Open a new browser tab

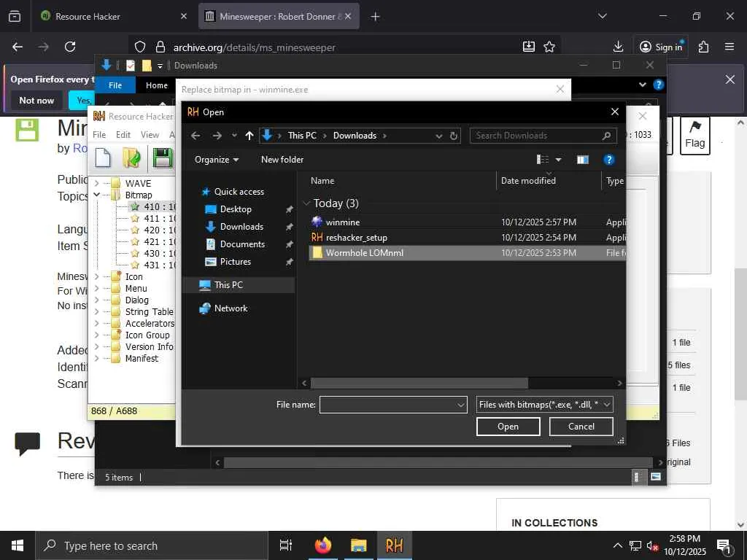[x=375, y=16]
